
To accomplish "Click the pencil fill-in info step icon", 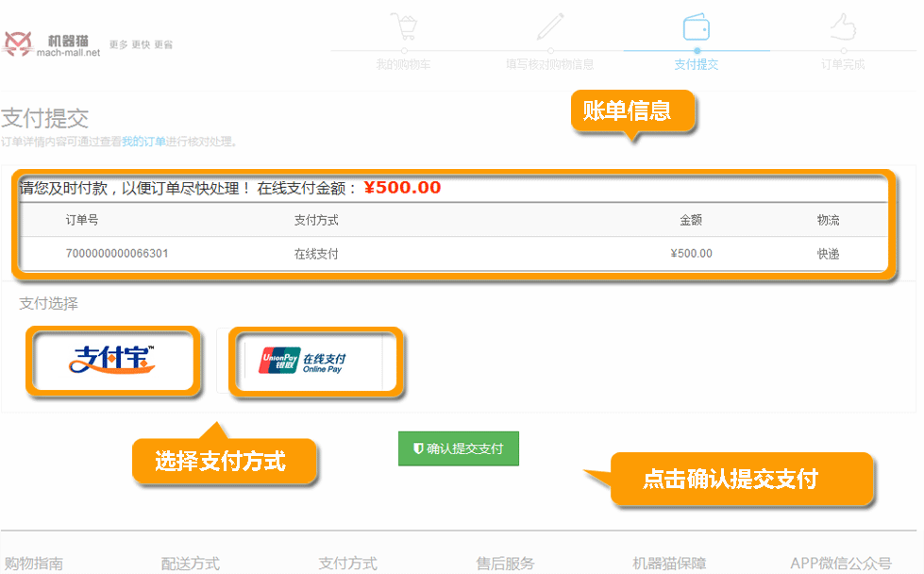I will 550,26.
